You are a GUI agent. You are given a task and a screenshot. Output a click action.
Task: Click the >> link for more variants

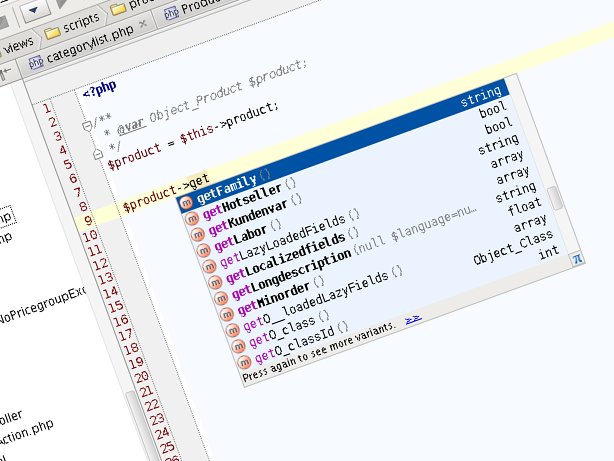(x=413, y=320)
